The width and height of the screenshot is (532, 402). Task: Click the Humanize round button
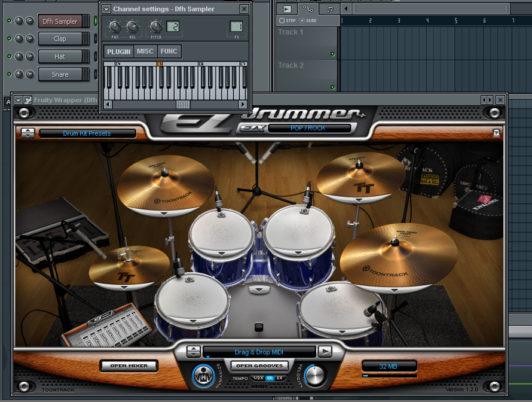pos(203,376)
